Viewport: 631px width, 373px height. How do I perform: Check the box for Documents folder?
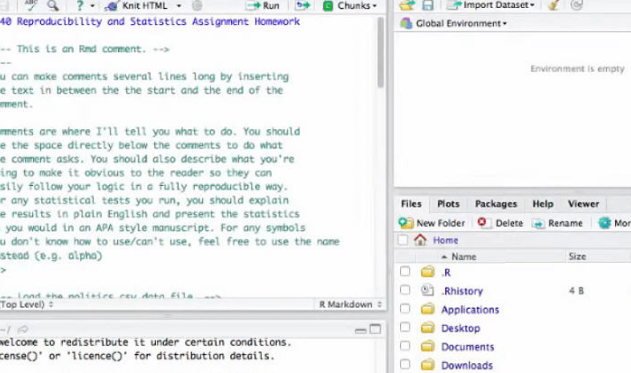click(405, 346)
